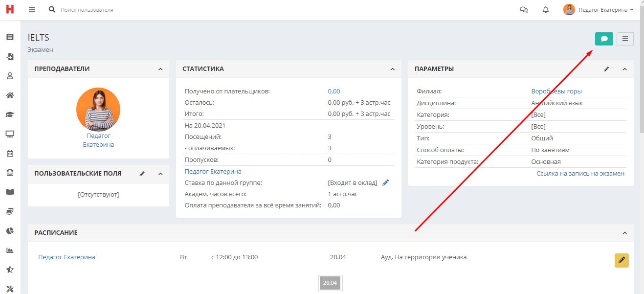Viewport: 644px width, 294px height.
Task: Click the 1 астр.час hours value
Action: 343,194
